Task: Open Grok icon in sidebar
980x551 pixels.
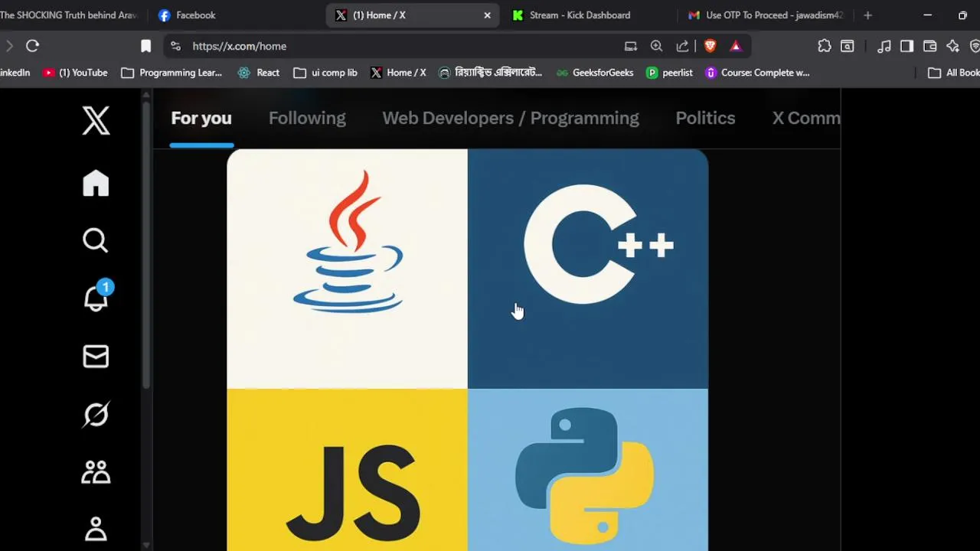Action: (96, 414)
